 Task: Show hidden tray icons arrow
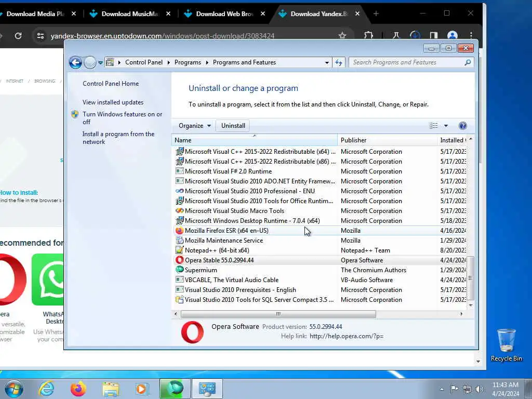pos(442,389)
